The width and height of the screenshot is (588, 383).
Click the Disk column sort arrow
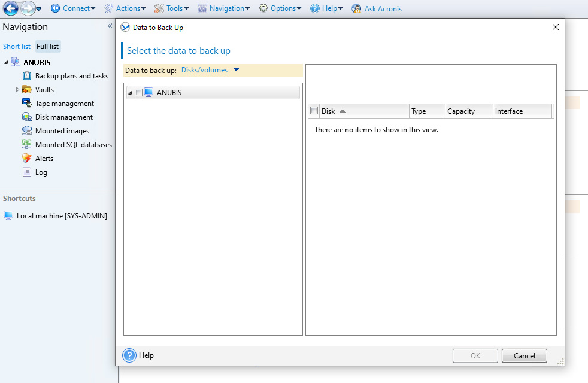coord(343,111)
